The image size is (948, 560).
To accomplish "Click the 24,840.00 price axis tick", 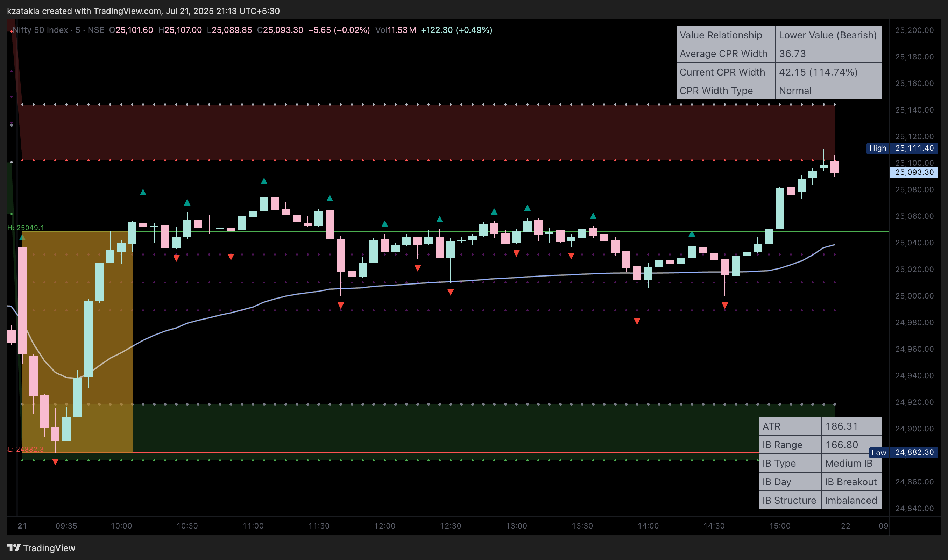I will tap(914, 508).
